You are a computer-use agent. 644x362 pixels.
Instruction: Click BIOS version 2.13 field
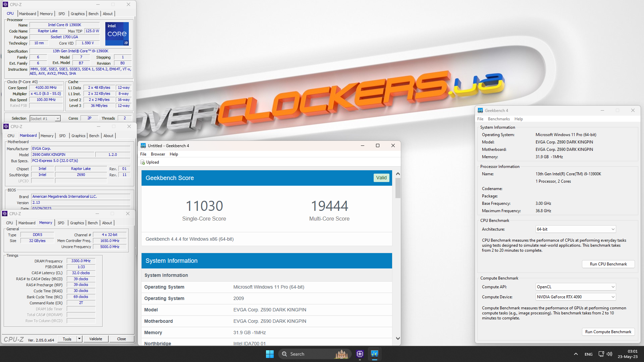coord(80,203)
